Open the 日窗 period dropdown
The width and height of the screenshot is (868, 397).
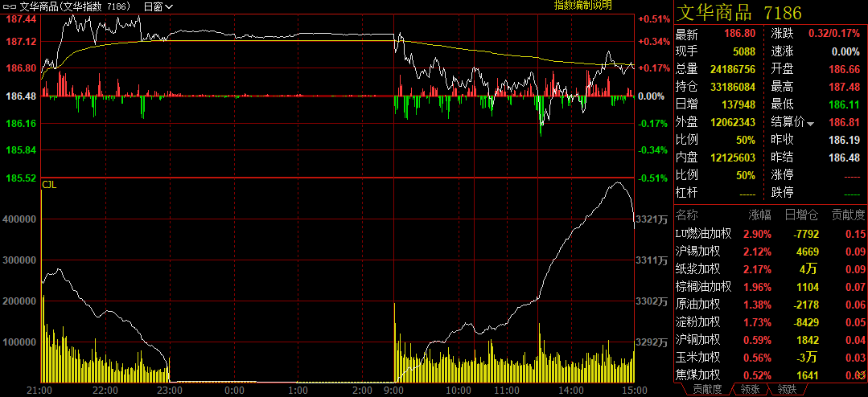coord(158,6)
